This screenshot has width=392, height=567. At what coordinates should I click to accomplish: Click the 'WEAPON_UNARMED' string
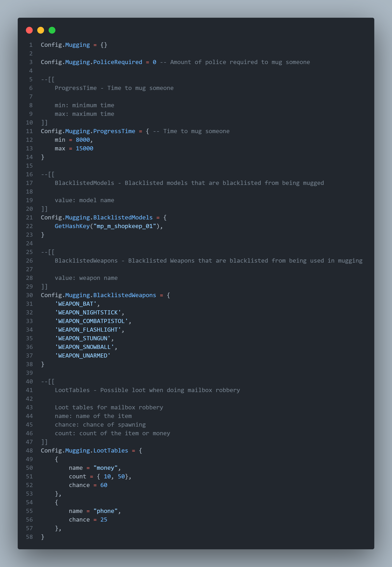tap(83, 356)
